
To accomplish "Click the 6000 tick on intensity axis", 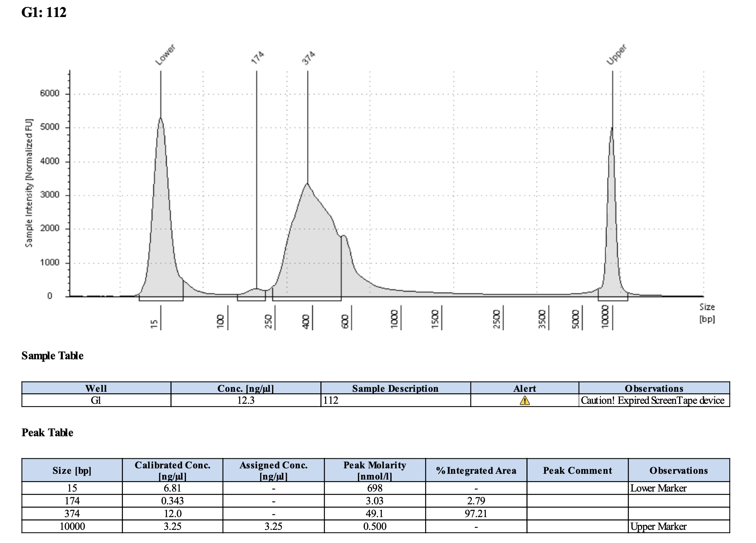I will 50,93.
